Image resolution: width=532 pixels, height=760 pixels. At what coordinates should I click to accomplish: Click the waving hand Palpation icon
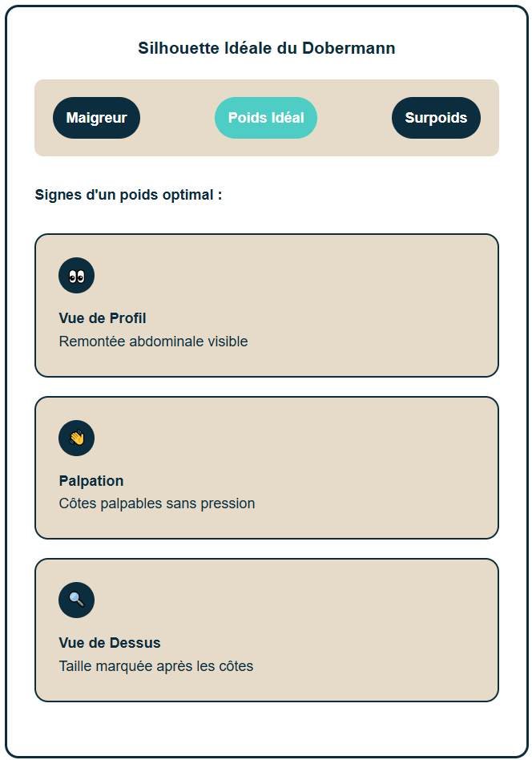pos(77,439)
